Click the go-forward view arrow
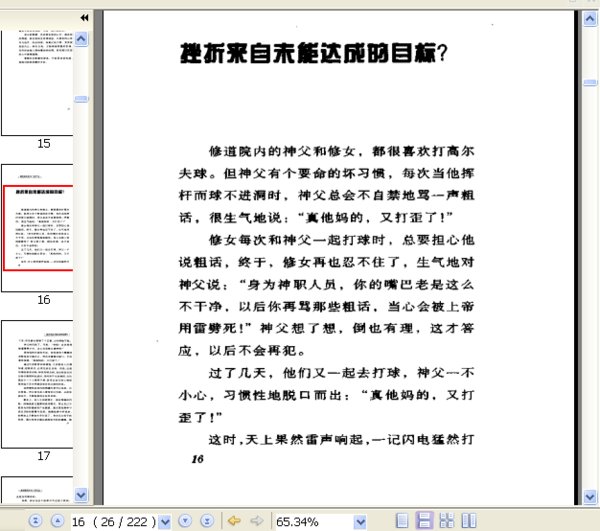The image size is (600, 531). 256,521
